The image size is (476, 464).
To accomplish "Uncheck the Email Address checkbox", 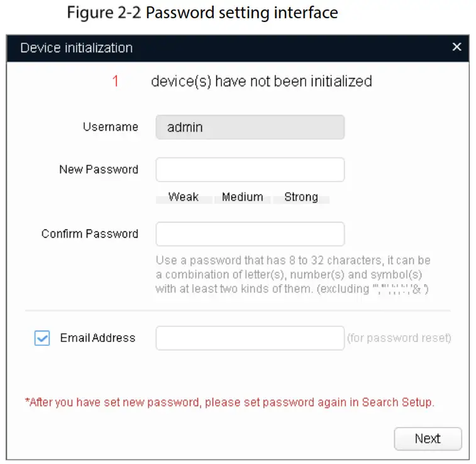I will [x=42, y=338].
